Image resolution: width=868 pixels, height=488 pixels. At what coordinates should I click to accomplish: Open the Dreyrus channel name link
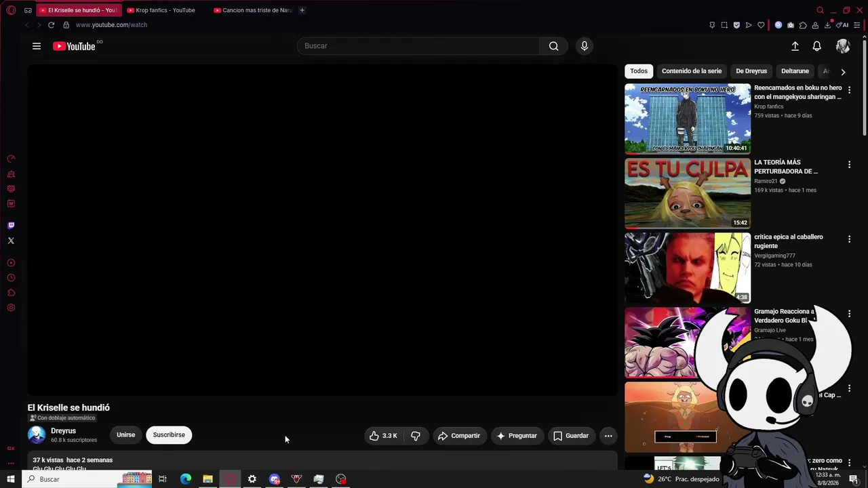[x=63, y=431]
